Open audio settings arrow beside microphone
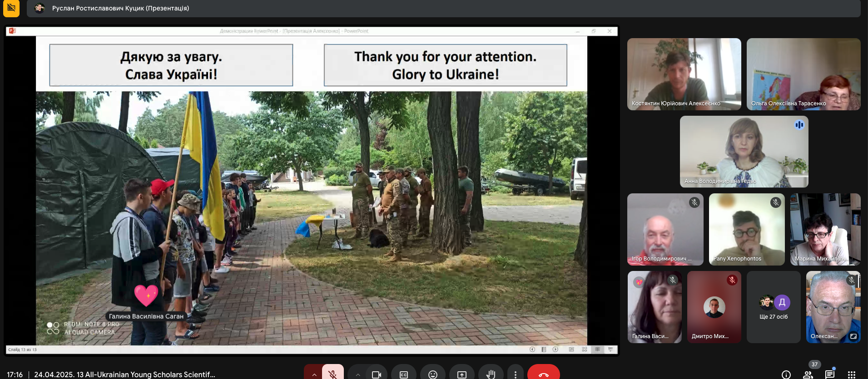The width and height of the screenshot is (868, 379). [x=314, y=374]
